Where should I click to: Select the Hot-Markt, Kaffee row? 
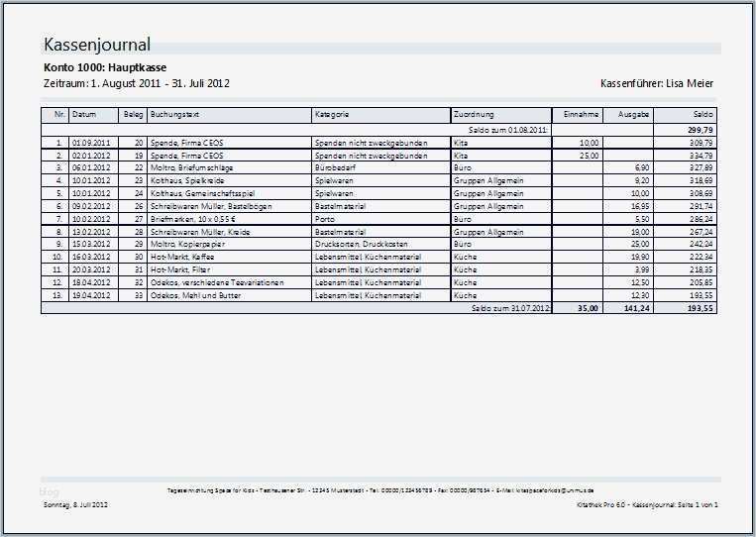click(x=378, y=257)
